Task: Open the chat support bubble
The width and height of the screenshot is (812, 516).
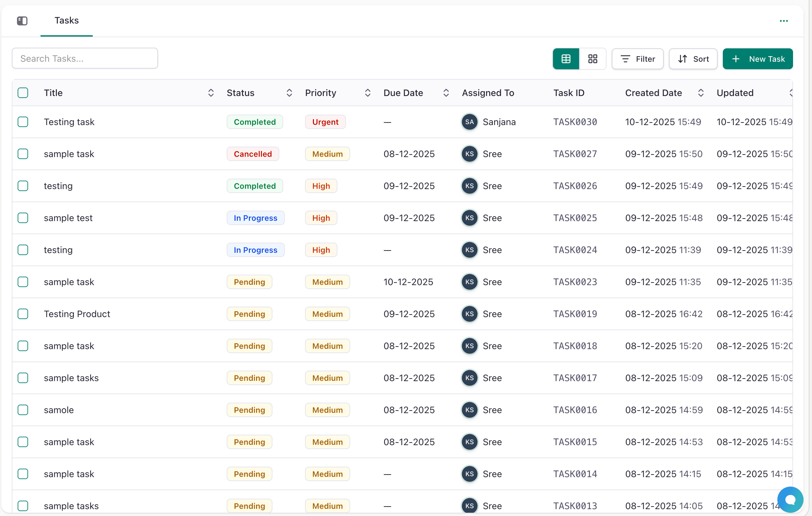Action: [x=790, y=499]
